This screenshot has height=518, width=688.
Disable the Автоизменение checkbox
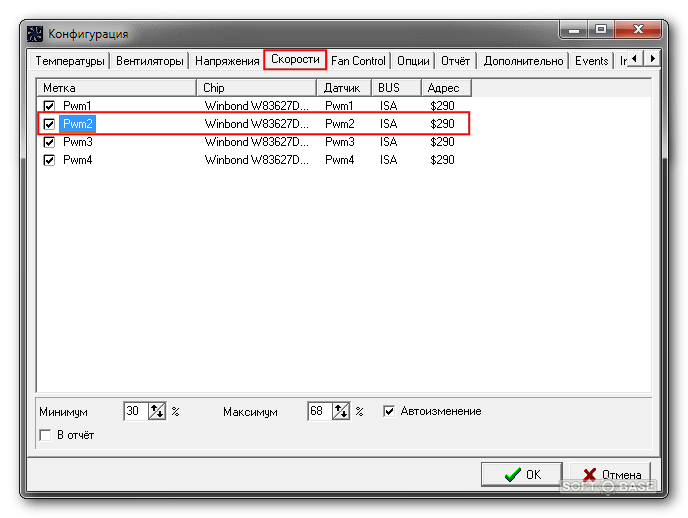pyautogui.click(x=389, y=411)
